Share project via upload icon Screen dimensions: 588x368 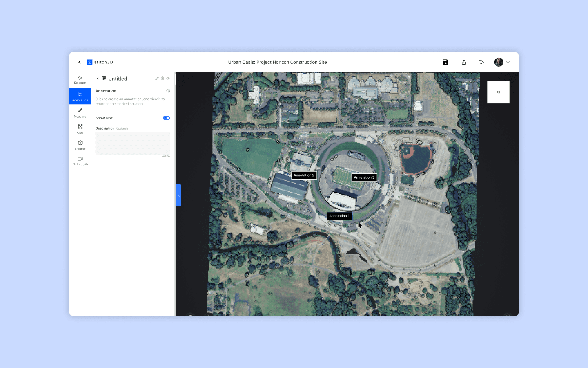(464, 62)
